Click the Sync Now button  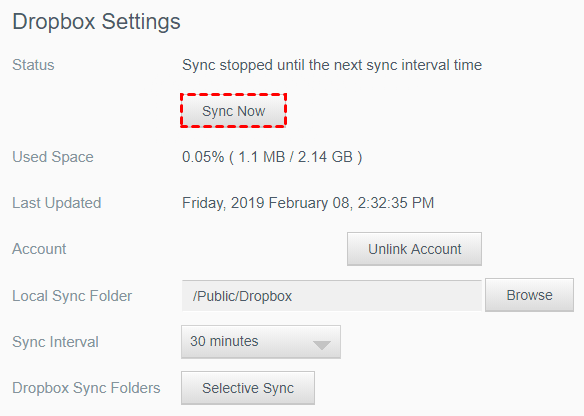[x=234, y=111]
